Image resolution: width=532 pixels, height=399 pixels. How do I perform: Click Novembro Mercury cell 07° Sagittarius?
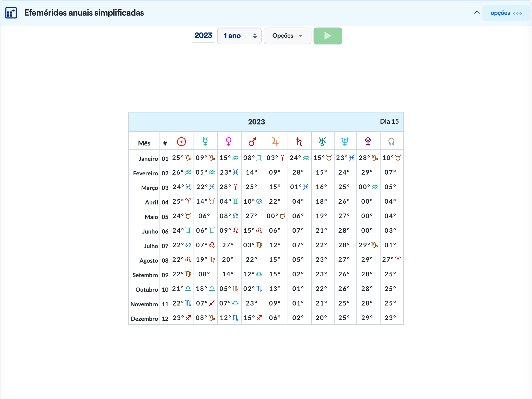pyautogui.click(x=205, y=303)
